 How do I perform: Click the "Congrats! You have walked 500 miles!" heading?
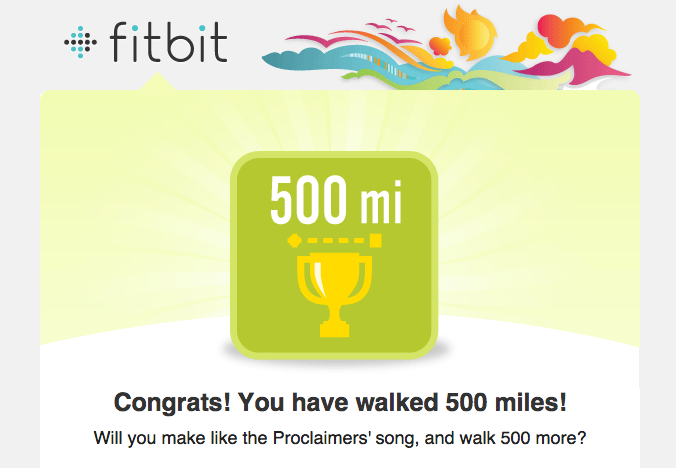341,403
